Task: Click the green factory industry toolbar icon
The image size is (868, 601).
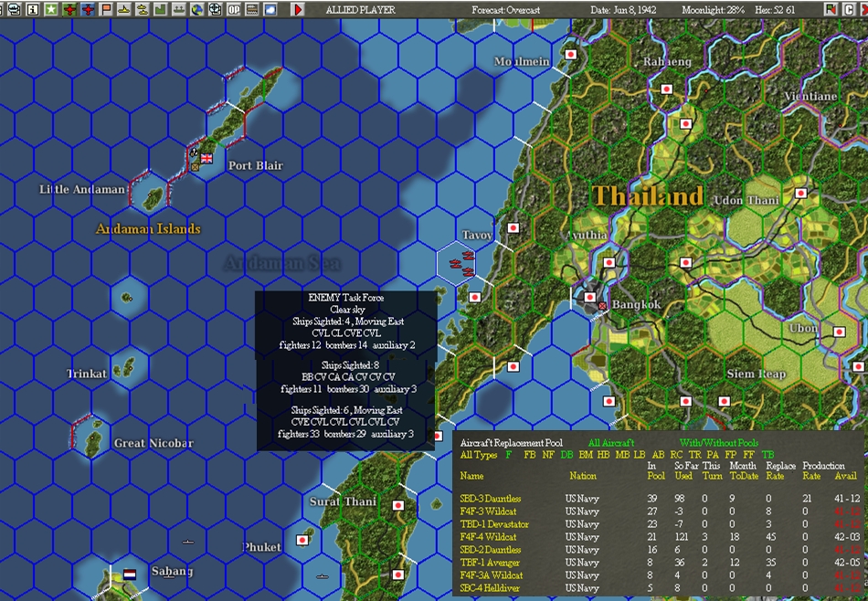Action: [x=161, y=9]
